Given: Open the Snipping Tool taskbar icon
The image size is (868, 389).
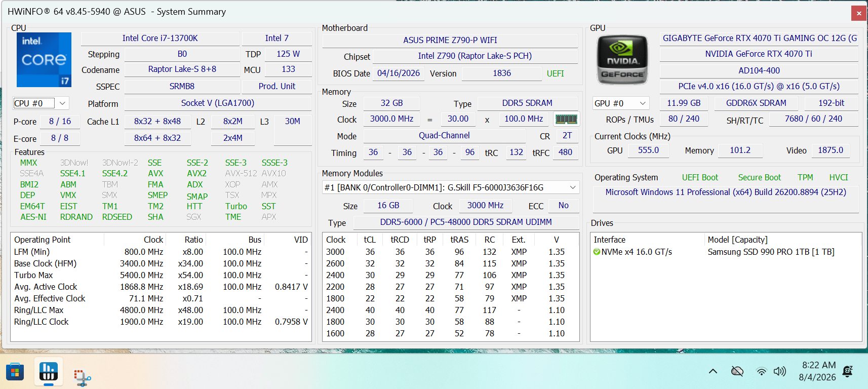Looking at the screenshot, I should [82, 377].
